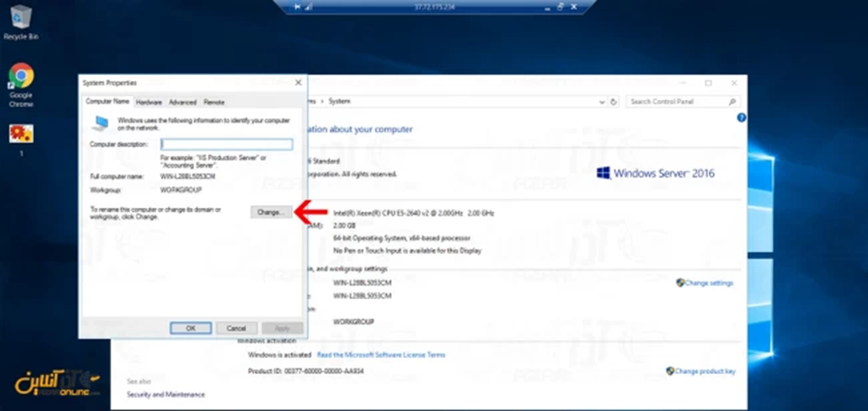This screenshot has width=868, height=411.
Task: Open the Advanced tab
Action: (183, 103)
